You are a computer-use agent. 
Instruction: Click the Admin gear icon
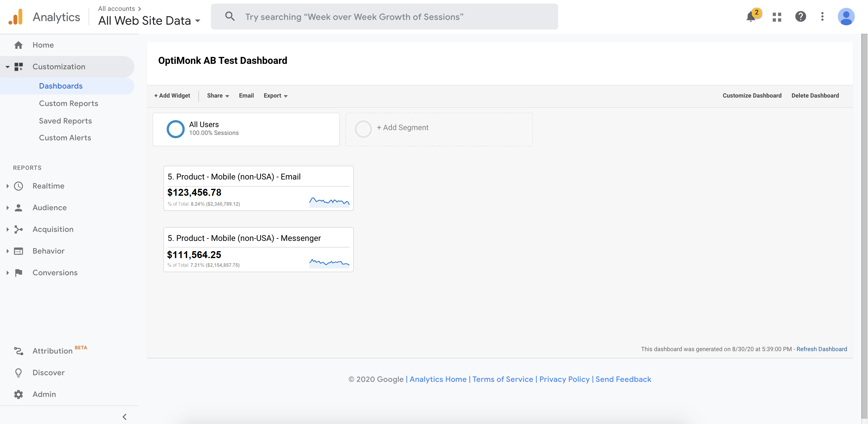click(x=18, y=394)
